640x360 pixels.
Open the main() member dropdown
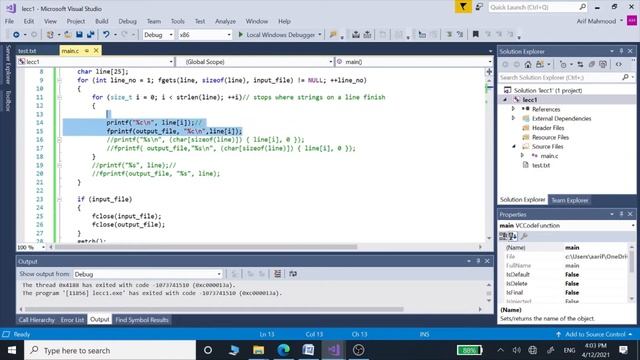click(x=414, y=62)
